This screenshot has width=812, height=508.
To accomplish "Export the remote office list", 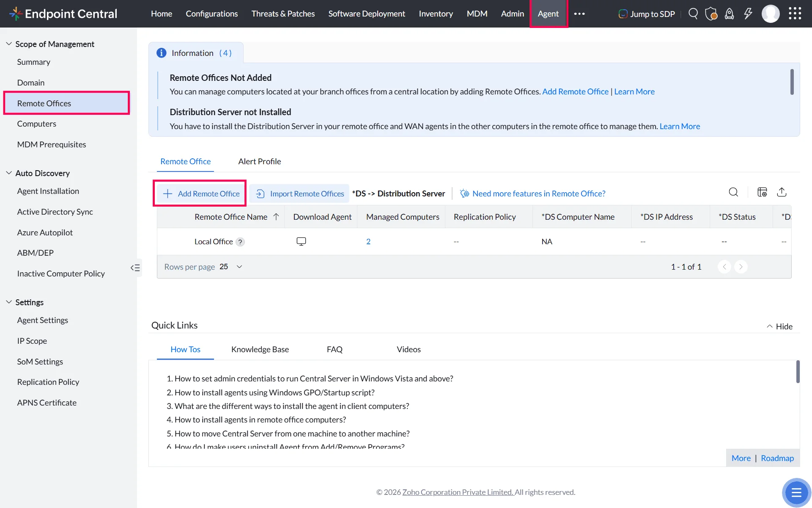I will click(x=782, y=192).
